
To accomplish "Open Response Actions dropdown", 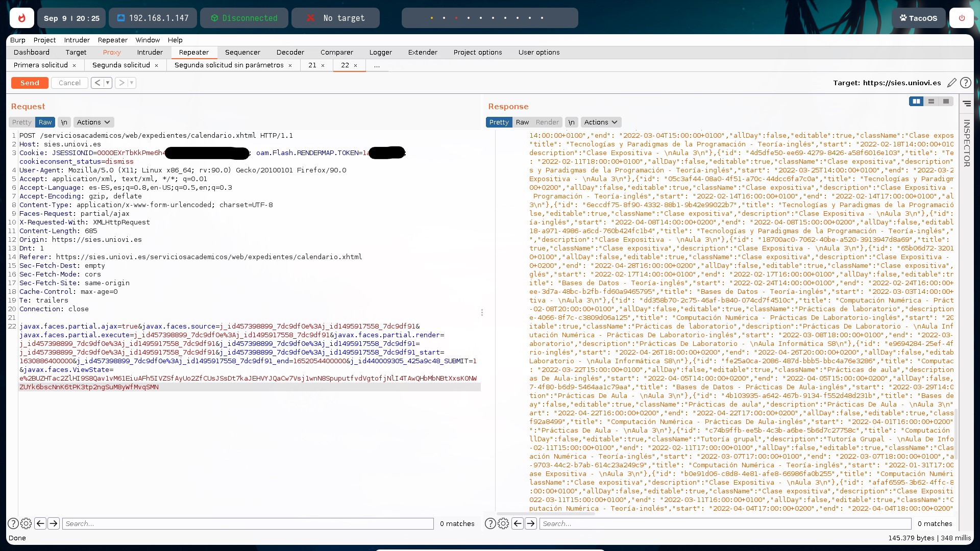I will [x=601, y=122].
